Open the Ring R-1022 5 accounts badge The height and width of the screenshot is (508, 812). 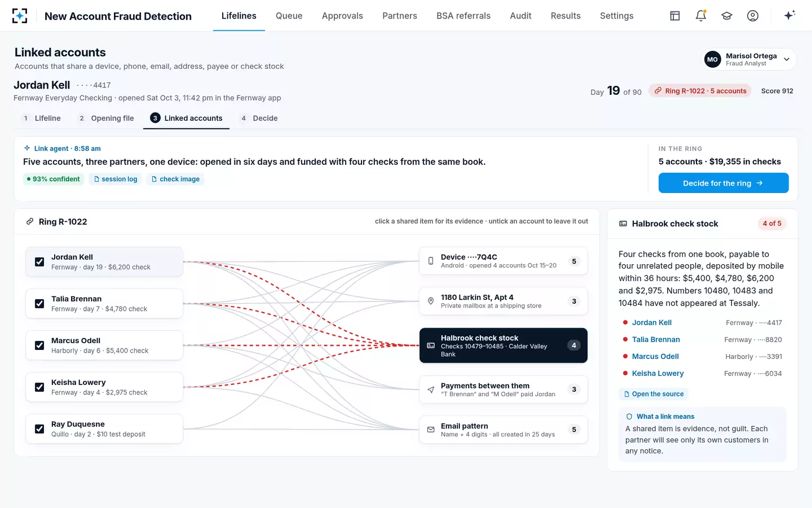click(x=700, y=91)
